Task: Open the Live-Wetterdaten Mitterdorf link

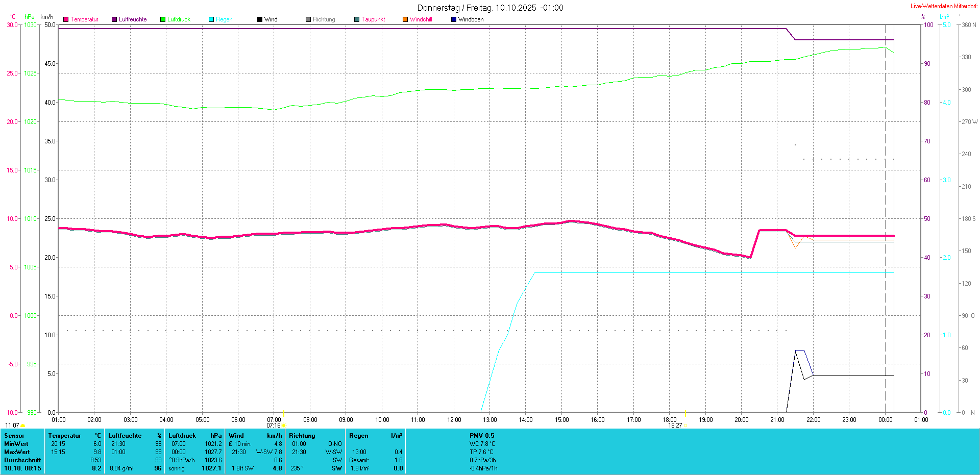Action: click(944, 6)
